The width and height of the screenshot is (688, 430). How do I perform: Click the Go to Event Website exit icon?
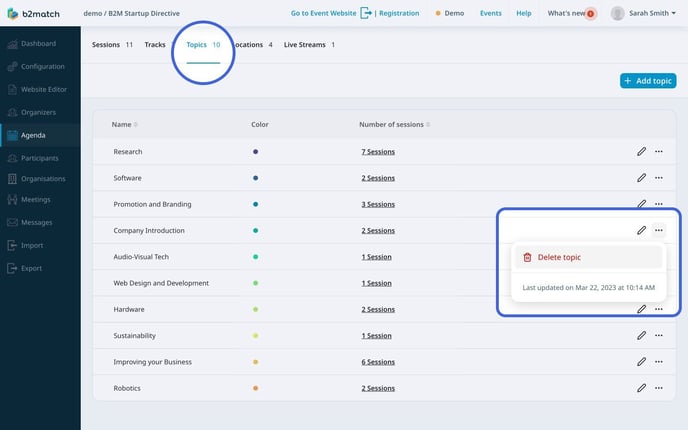click(366, 13)
